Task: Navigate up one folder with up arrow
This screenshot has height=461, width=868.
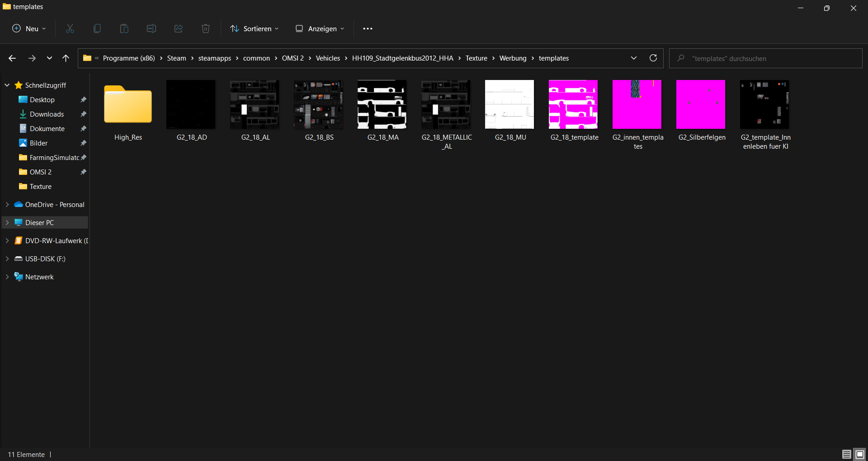Action: click(66, 58)
